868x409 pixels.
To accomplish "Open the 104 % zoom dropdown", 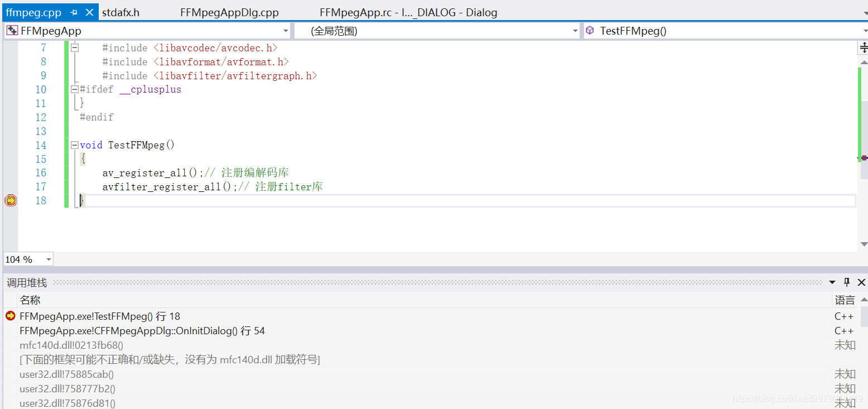I will [49, 259].
